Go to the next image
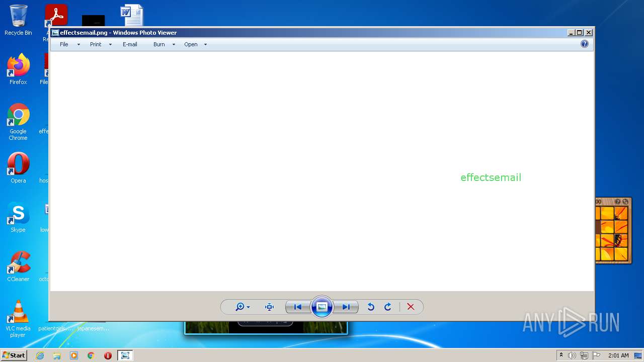 pos(346,307)
